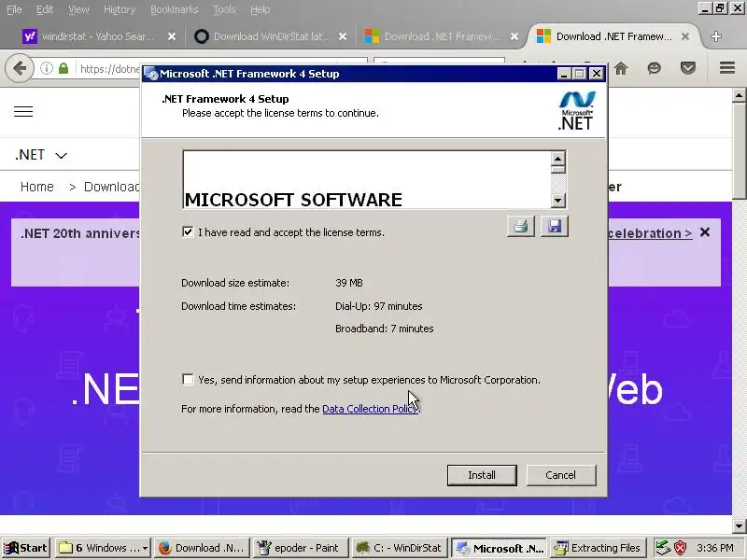Screen dimensions: 747x560
Task: Click the Firefox URL address field
Action: pyautogui.click(x=109, y=69)
